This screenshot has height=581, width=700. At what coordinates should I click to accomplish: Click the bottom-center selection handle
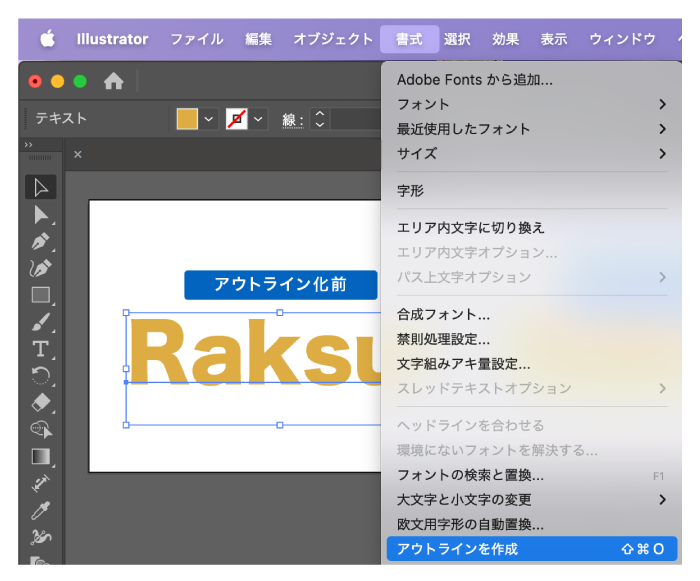pos(280,425)
